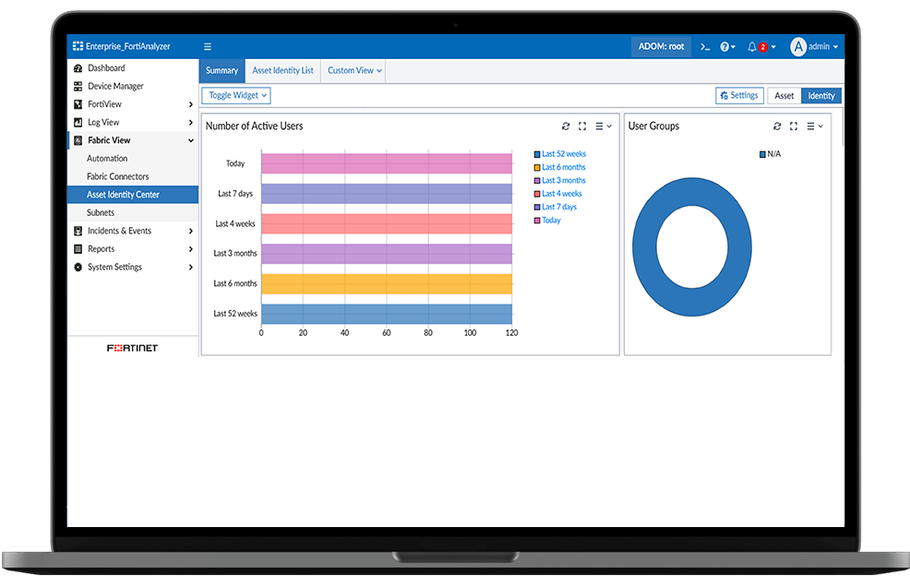Image resolution: width=910 pixels, height=588 pixels.
Task: Open Number of Active Users widget menu
Action: coord(604,126)
